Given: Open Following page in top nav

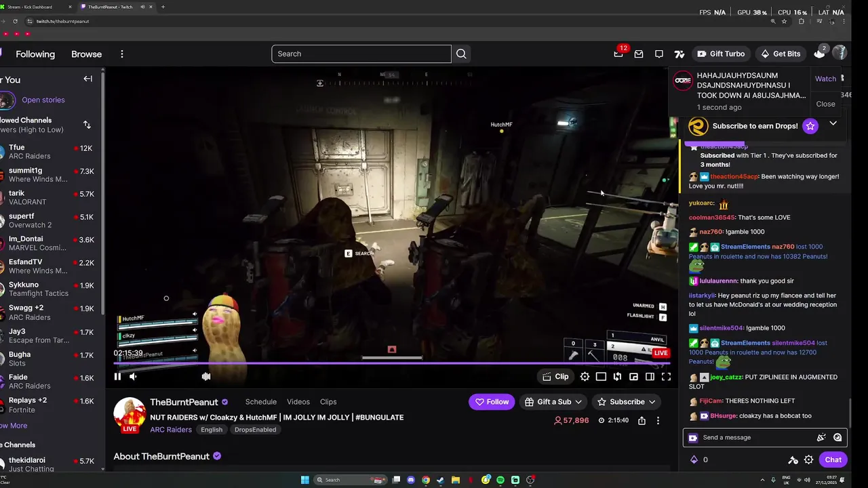Looking at the screenshot, I should pos(35,54).
